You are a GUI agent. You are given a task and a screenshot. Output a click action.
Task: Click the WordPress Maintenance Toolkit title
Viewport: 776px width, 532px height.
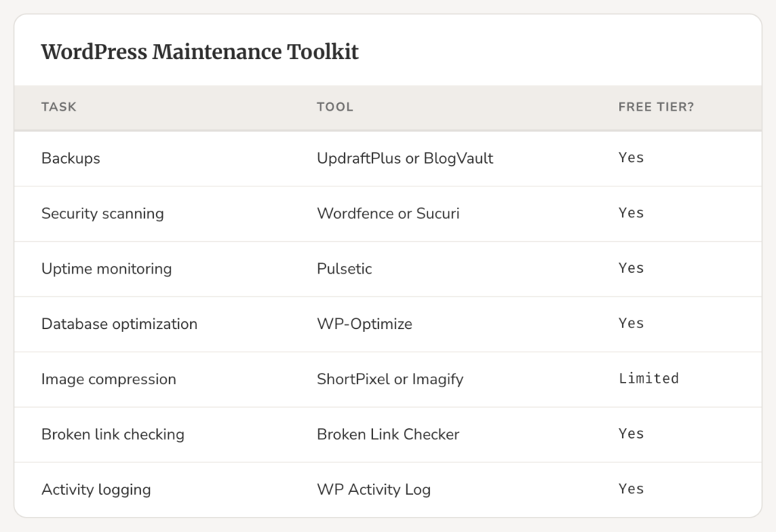[x=199, y=52]
